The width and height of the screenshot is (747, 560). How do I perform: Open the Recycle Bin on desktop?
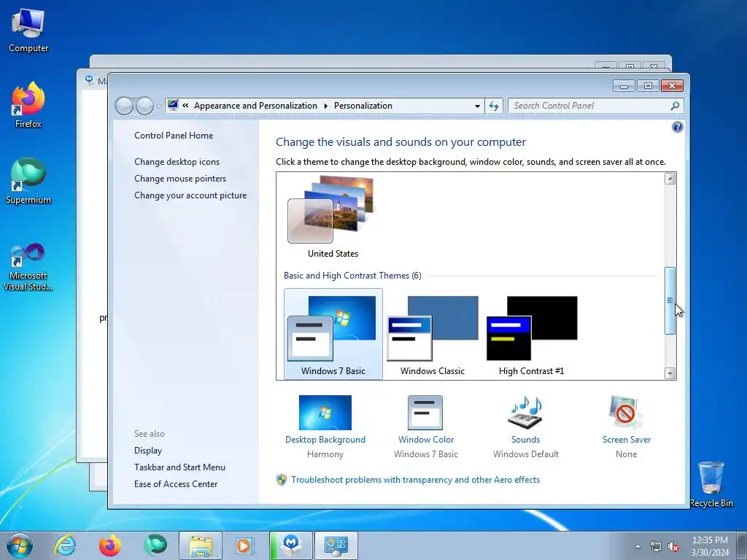(x=711, y=484)
